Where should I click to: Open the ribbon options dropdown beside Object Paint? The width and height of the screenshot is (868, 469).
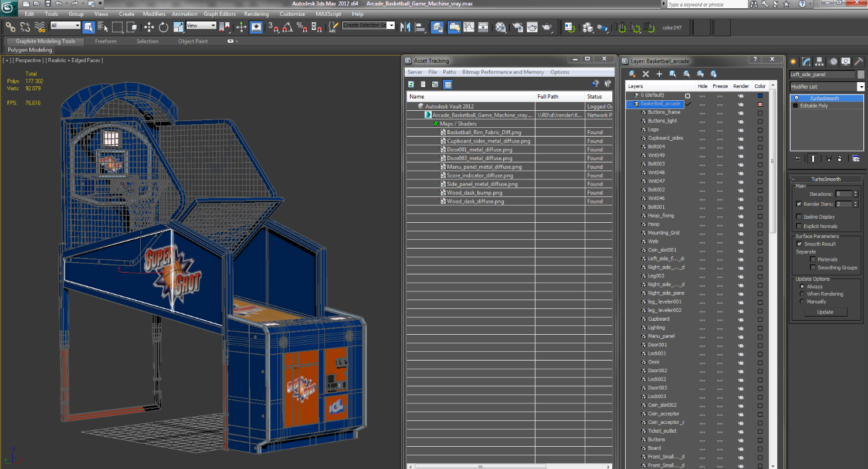pos(231,42)
